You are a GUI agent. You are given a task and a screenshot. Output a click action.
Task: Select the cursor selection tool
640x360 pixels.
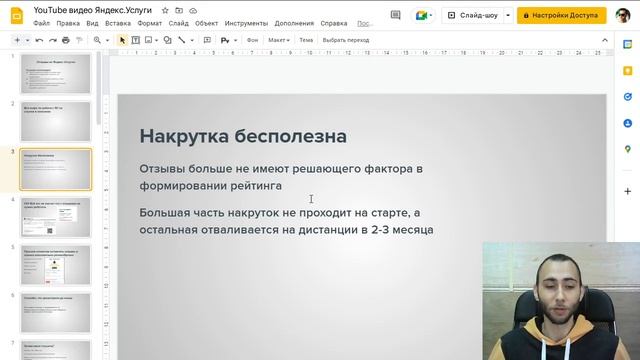[x=122, y=40]
